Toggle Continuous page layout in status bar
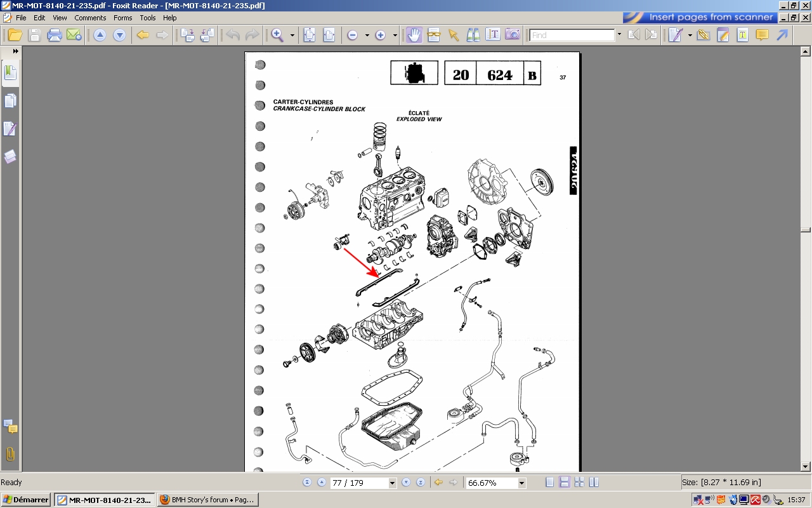The image size is (812, 508). click(x=565, y=483)
